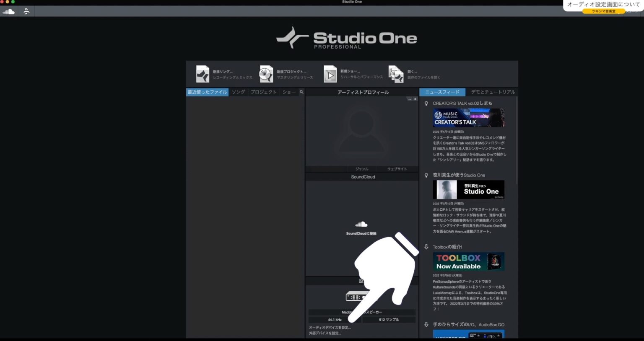Start a new project via 新規プロジェクト icon
Screen dimensions: 644x341
pos(266,74)
